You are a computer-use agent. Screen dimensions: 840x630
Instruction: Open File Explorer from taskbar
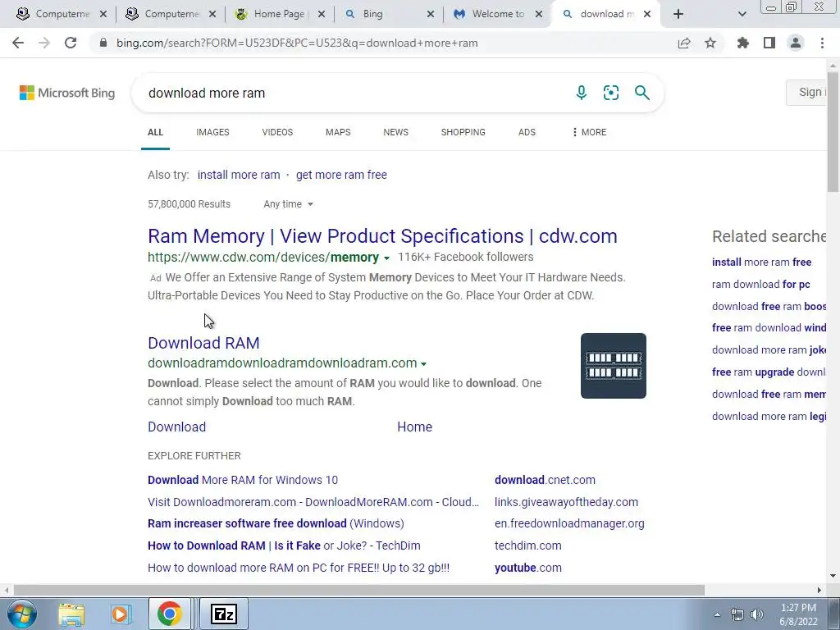pyautogui.click(x=71, y=614)
